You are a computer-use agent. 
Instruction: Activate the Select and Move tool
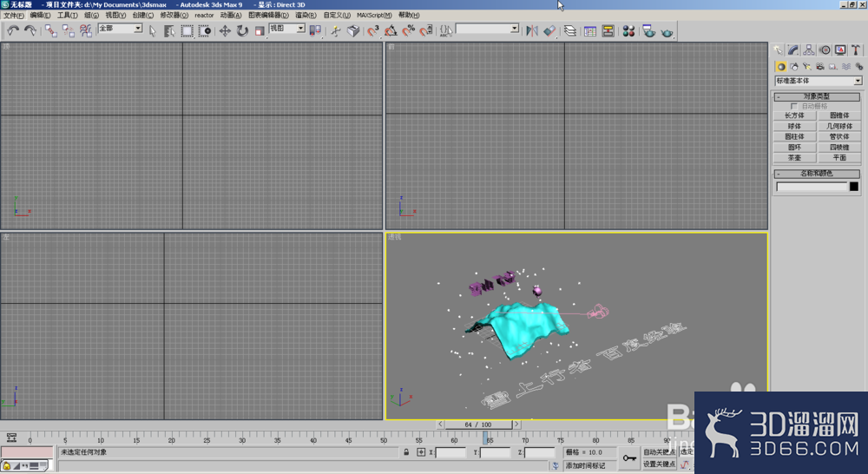coord(225,31)
